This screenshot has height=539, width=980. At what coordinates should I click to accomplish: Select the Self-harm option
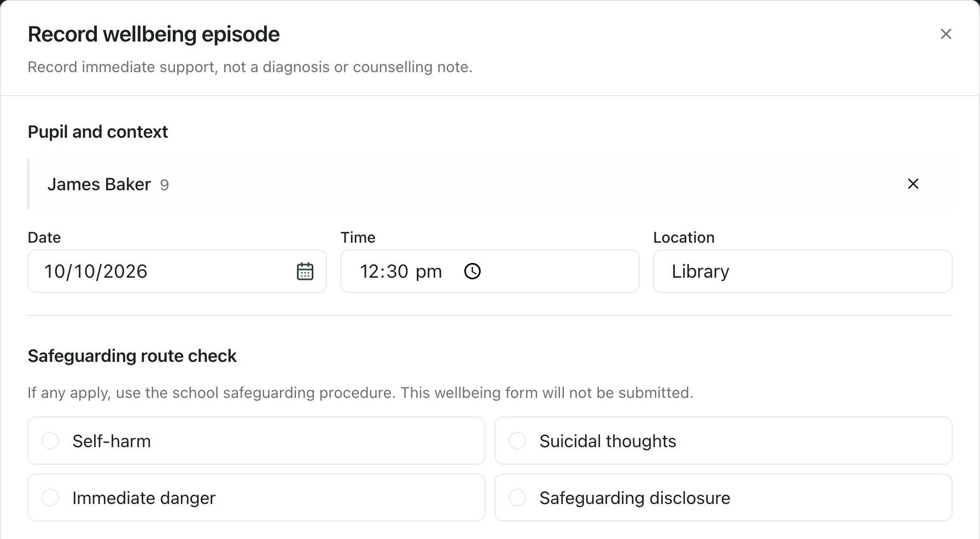[256, 441]
